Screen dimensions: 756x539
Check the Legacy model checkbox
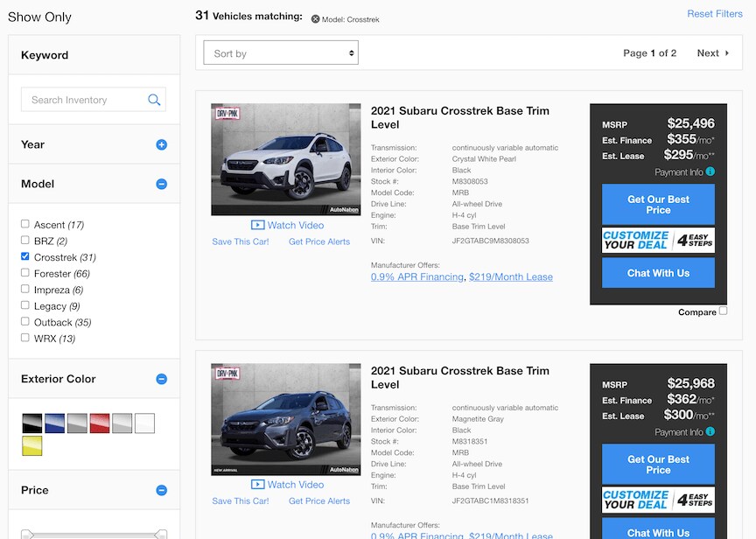25,305
